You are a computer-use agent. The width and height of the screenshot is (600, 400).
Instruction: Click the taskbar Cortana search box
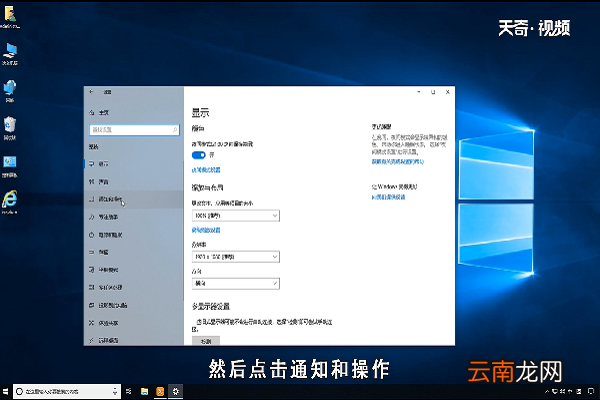point(67,391)
